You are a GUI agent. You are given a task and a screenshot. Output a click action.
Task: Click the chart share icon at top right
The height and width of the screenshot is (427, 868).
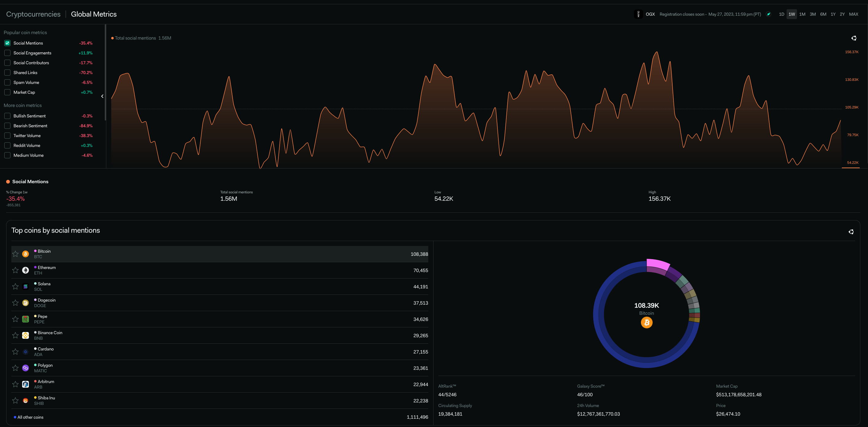pyautogui.click(x=854, y=38)
